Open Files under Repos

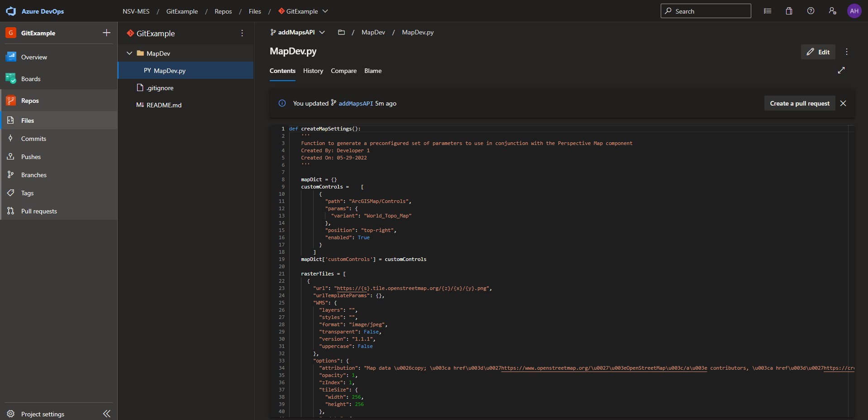click(59, 121)
